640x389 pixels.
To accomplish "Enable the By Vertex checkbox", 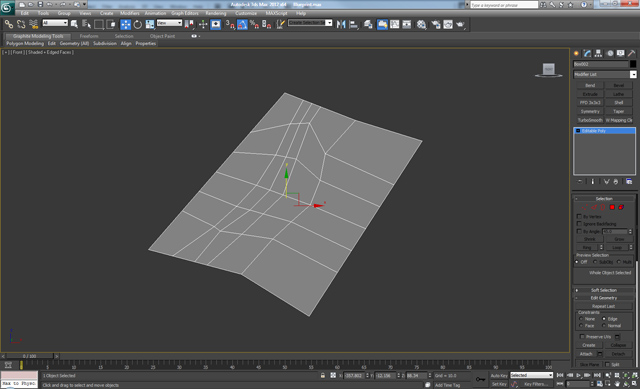I will coord(579,216).
